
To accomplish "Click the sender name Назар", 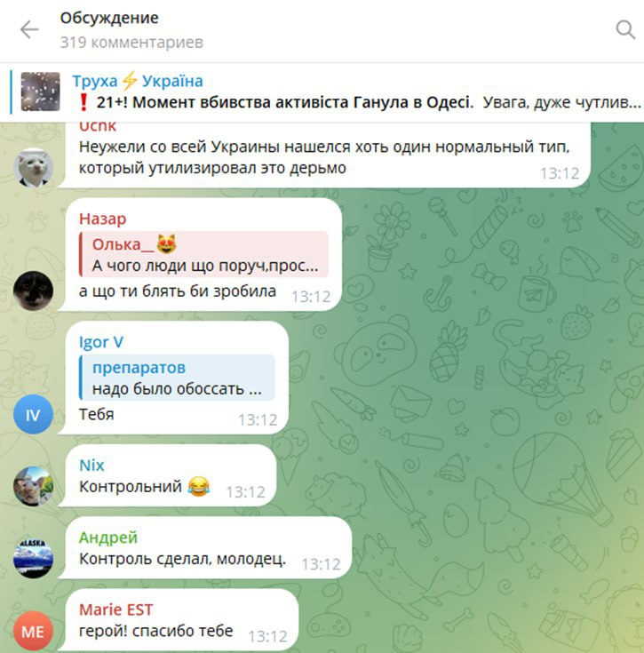I will [102, 219].
